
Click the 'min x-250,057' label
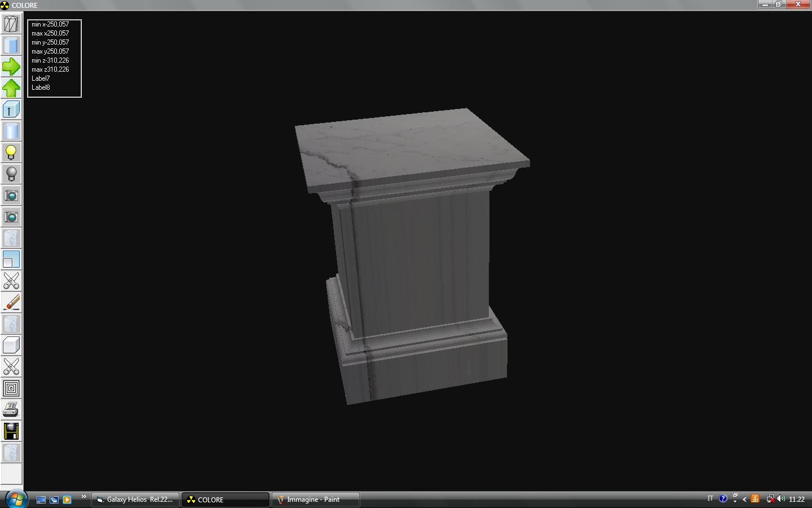(x=50, y=24)
